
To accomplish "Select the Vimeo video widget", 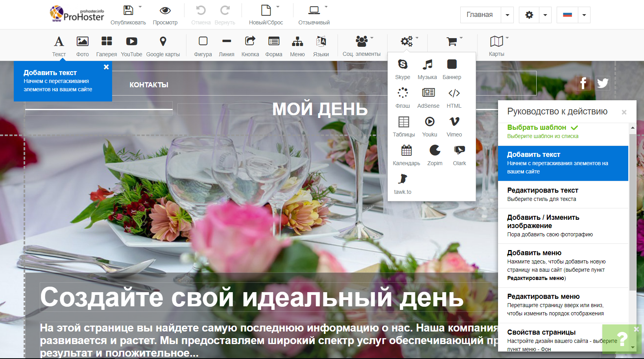I will (x=454, y=122).
